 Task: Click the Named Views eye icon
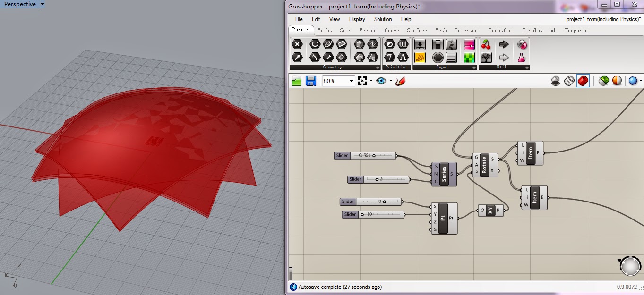[381, 81]
